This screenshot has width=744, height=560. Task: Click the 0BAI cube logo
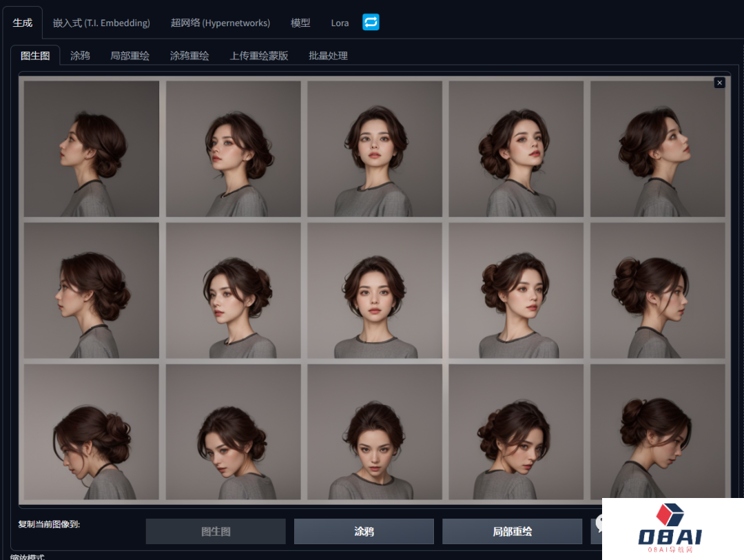tap(670, 517)
